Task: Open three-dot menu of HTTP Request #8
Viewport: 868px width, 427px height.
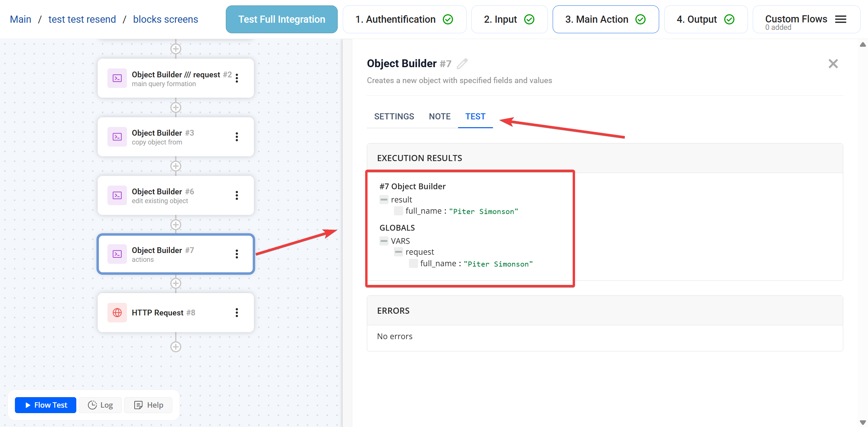Action: tap(237, 312)
